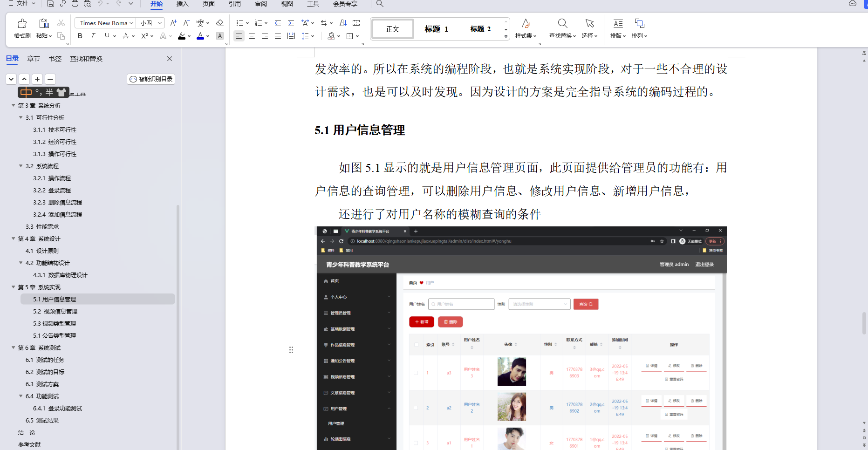Image resolution: width=868 pixels, height=450 pixels.
Task: Select 5.2 视频信息管理 in the table of contents
Action: pyautogui.click(x=56, y=311)
